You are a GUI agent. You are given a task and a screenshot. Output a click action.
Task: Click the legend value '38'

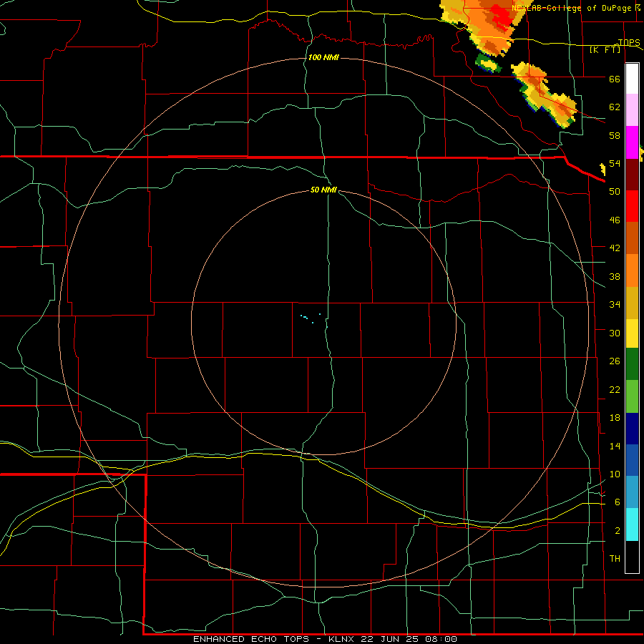[x=615, y=276]
